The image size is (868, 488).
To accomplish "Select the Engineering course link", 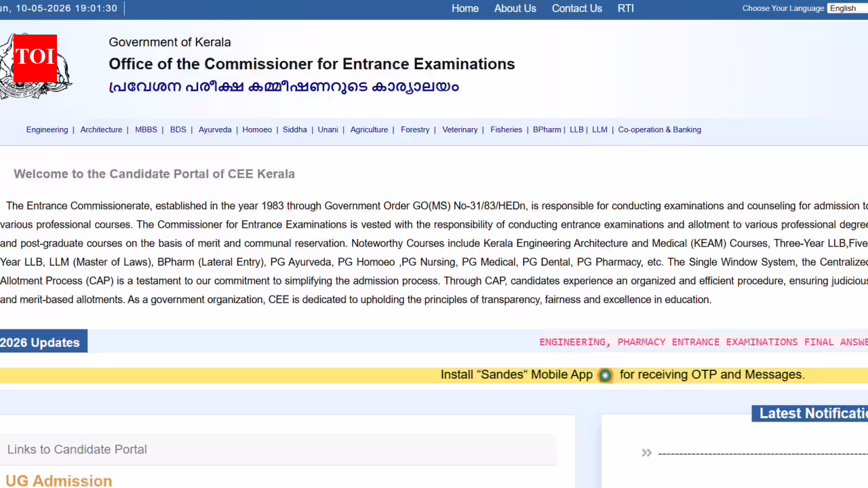I will [x=47, y=129].
